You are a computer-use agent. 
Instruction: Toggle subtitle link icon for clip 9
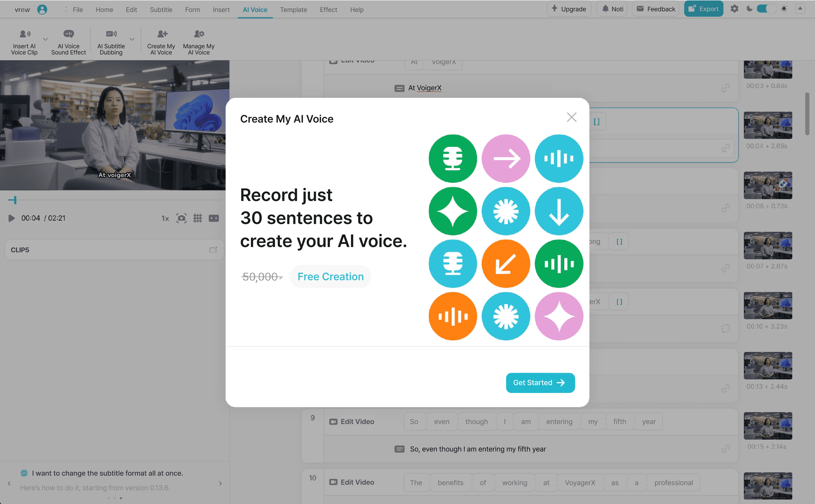[725, 449]
